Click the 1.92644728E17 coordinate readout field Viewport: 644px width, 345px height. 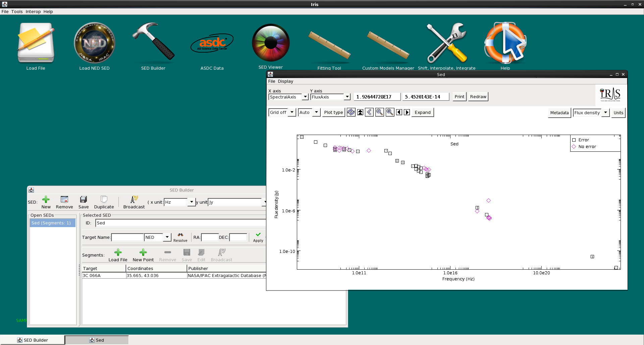click(x=377, y=97)
